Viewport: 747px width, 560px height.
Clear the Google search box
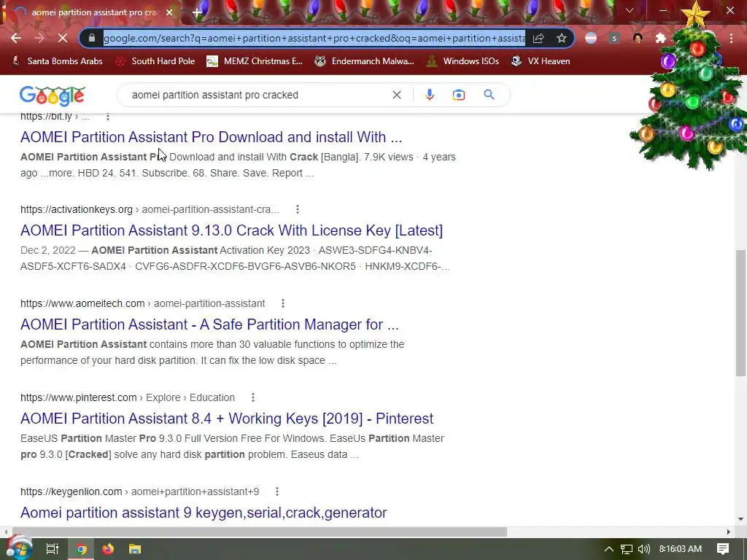coord(396,95)
